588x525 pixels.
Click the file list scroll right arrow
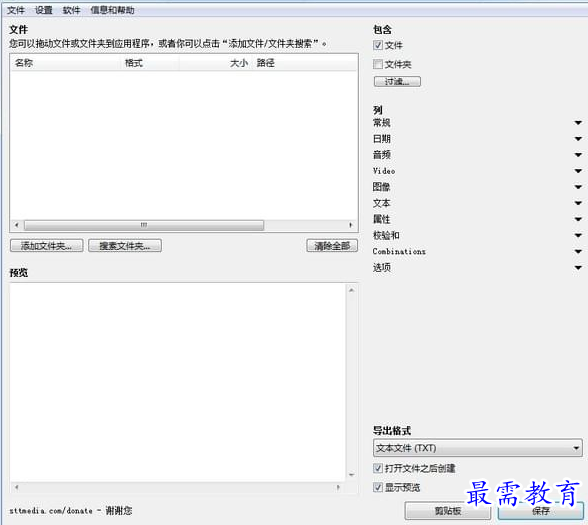351,225
